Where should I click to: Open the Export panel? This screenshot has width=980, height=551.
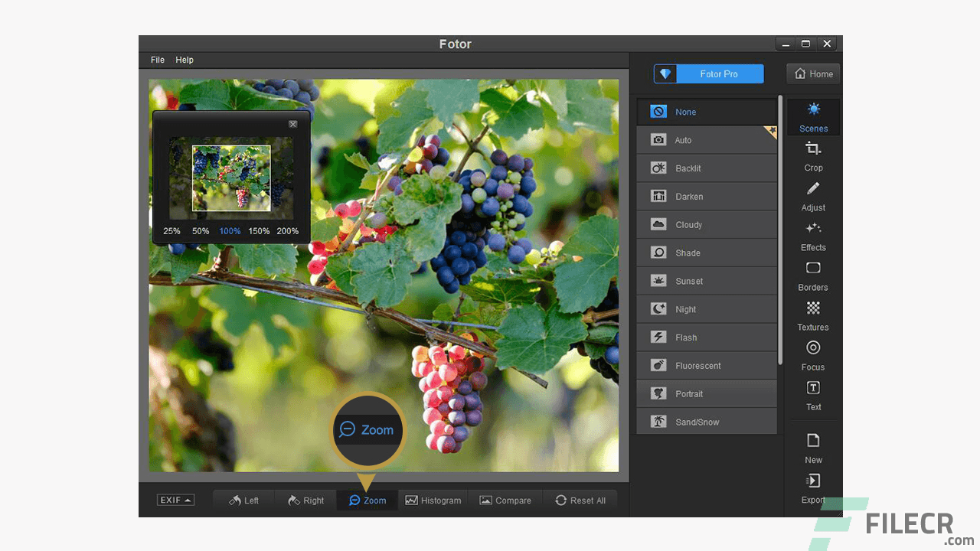pos(813,487)
